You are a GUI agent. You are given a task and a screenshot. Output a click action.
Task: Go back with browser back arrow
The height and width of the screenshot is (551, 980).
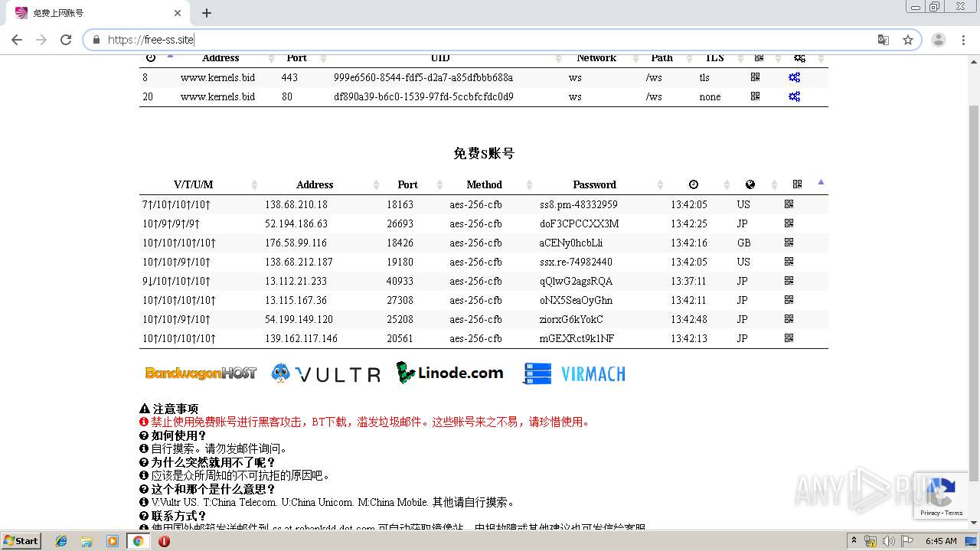[17, 40]
